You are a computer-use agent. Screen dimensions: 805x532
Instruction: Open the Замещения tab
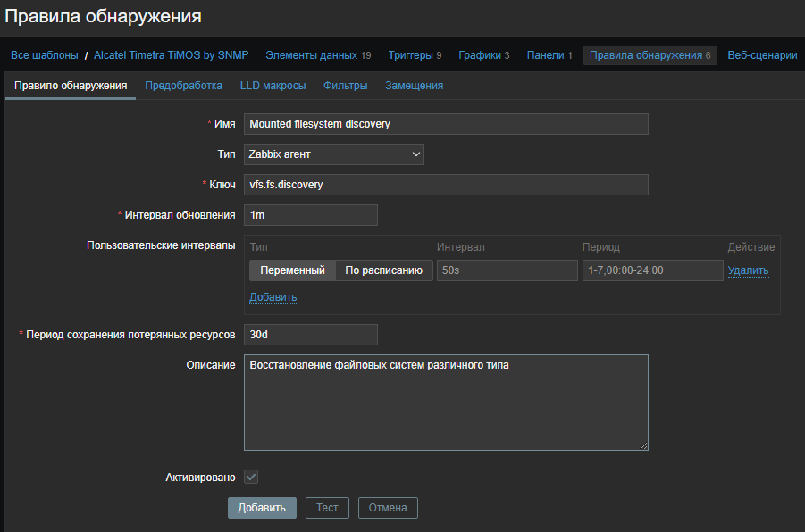click(414, 86)
